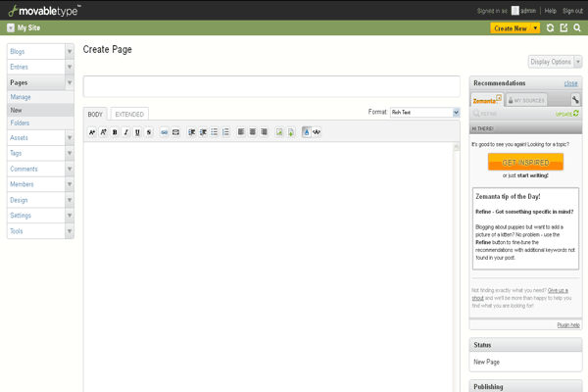
Task: Open the Entries menu label
Action: pos(19,67)
